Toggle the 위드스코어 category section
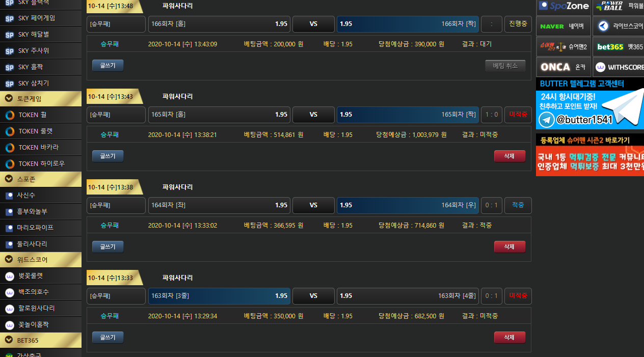644x357 pixels. pyautogui.click(x=40, y=260)
